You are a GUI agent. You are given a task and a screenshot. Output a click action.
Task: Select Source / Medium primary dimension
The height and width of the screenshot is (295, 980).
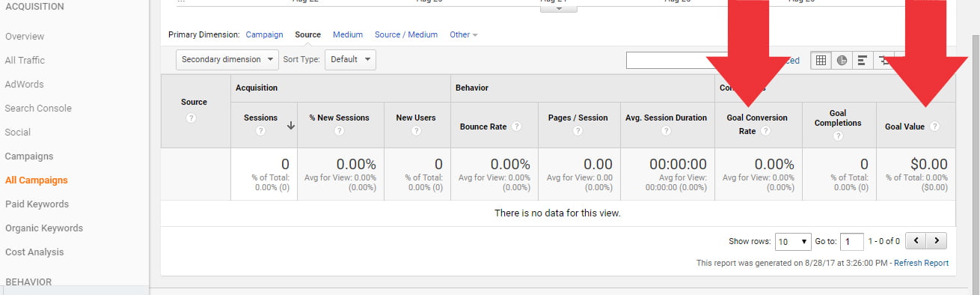tap(406, 34)
